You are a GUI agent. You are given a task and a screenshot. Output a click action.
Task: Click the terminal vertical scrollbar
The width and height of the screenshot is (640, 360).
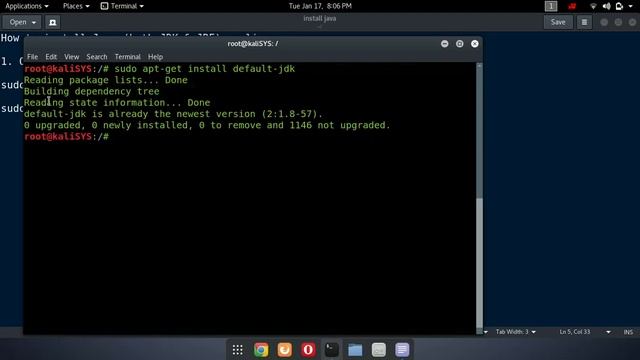pos(480,198)
